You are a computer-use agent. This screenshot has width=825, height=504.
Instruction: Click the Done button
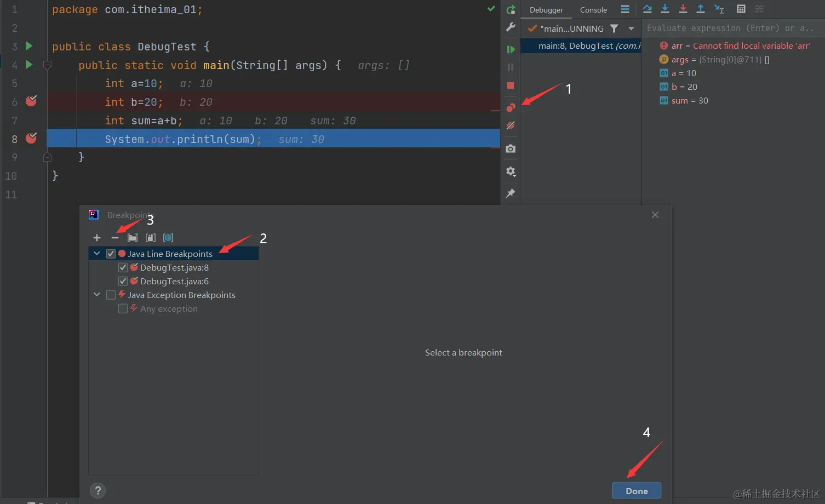[x=637, y=491]
